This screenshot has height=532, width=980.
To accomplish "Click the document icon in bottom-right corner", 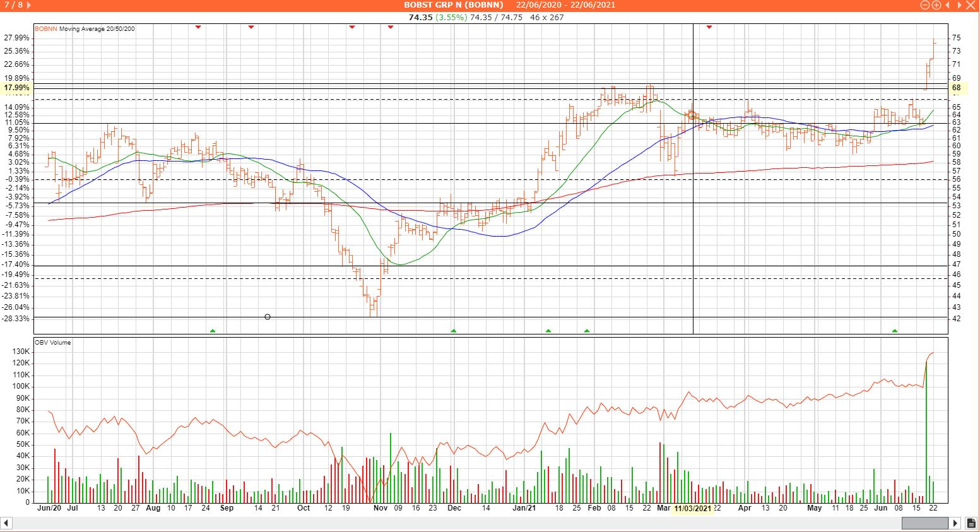I will point(970,523).
